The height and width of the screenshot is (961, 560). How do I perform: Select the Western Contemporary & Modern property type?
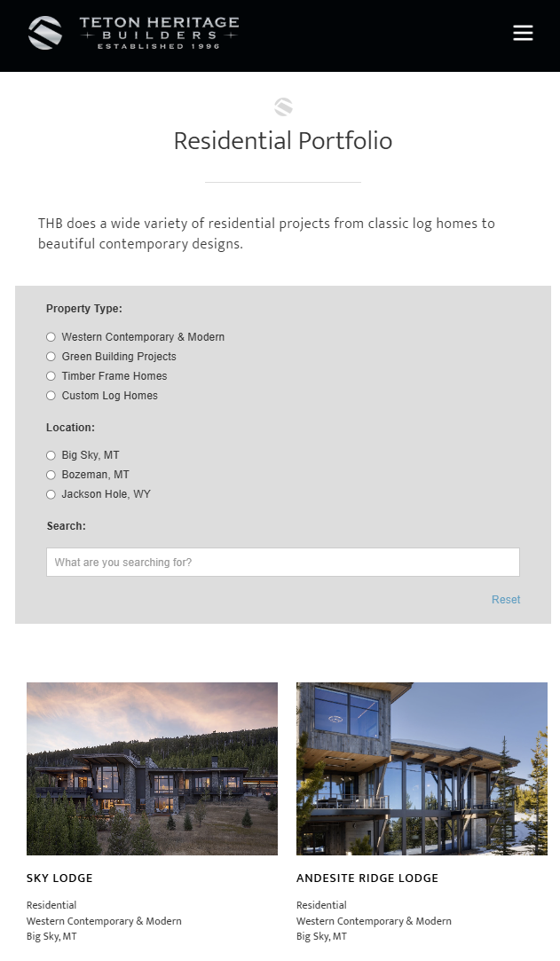51,336
